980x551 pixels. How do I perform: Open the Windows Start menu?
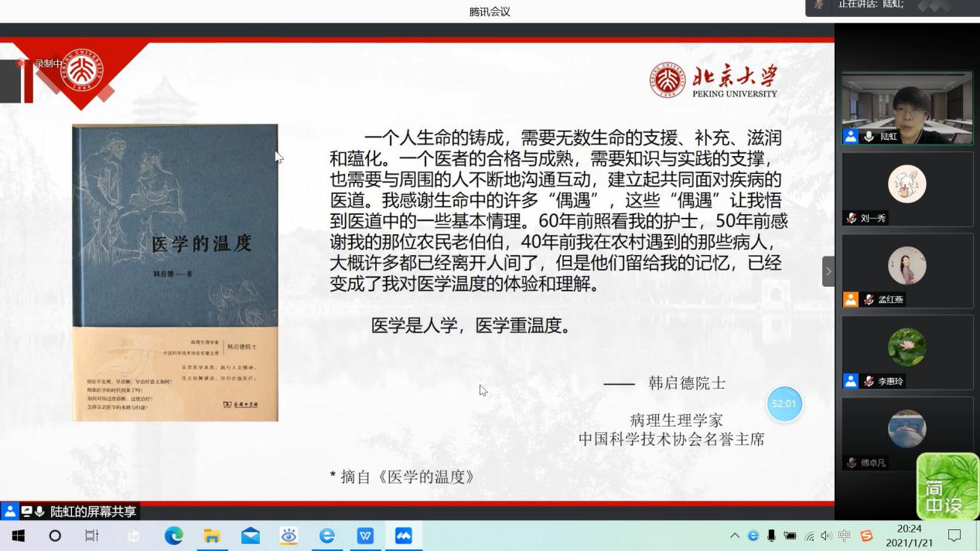point(18,536)
